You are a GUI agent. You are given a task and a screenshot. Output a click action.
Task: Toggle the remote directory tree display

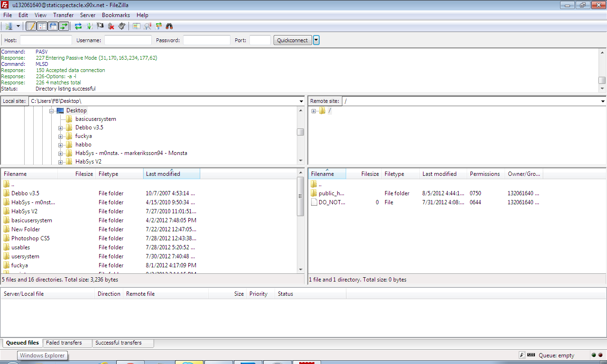point(53,26)
